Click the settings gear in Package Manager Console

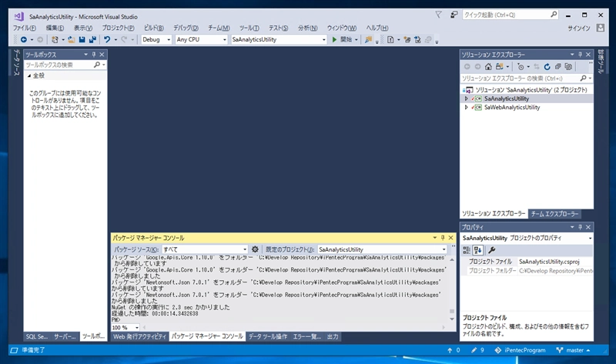(255, 249)
